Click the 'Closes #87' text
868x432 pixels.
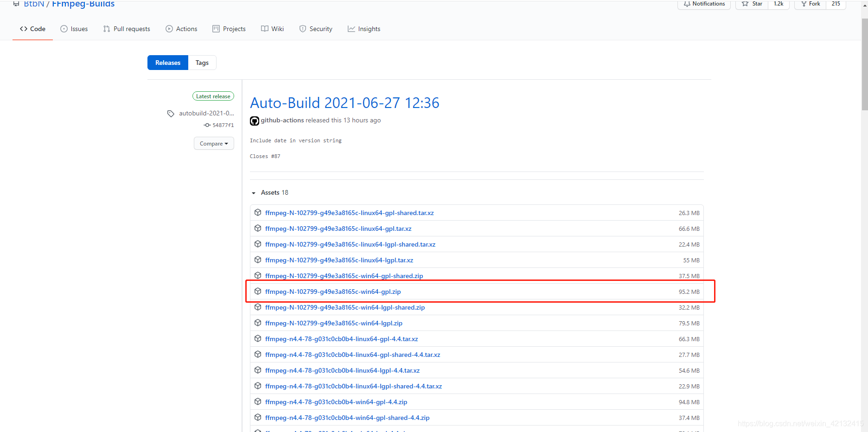click(265, 156)
